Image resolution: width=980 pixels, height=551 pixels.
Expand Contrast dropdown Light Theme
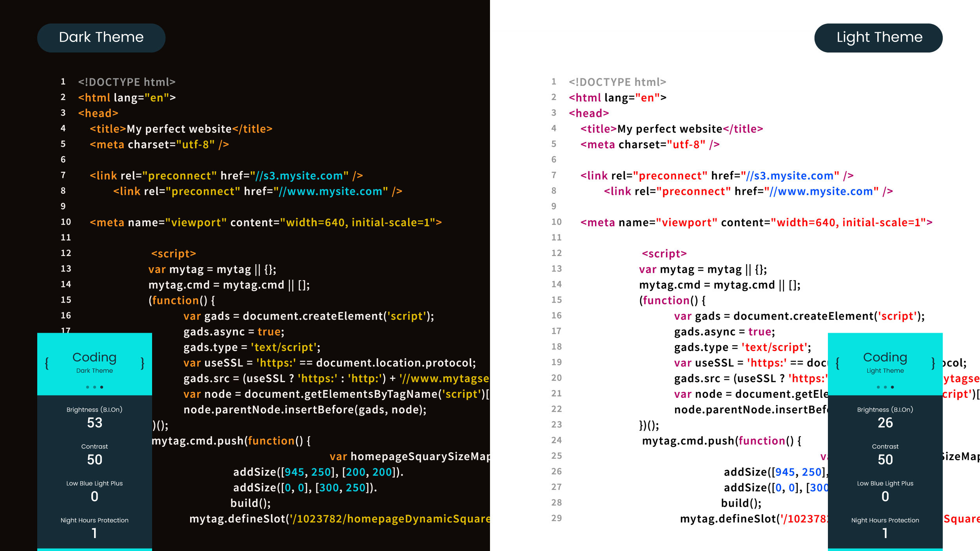[884, 454]
